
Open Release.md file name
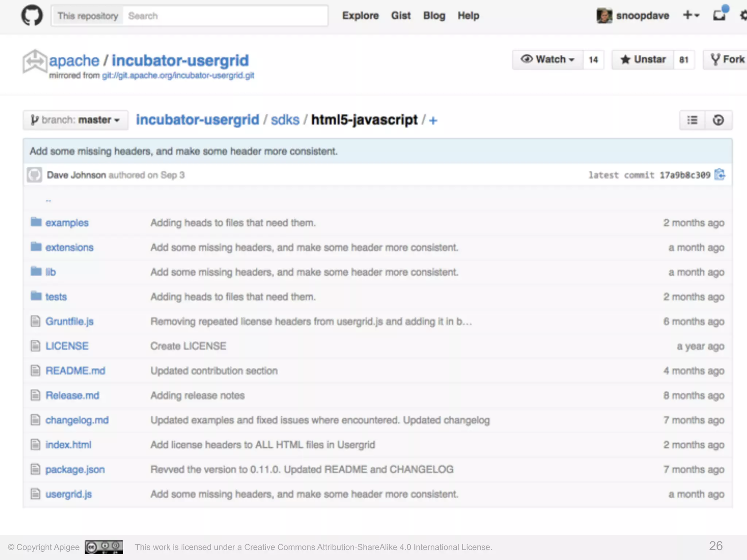[72, 395]
